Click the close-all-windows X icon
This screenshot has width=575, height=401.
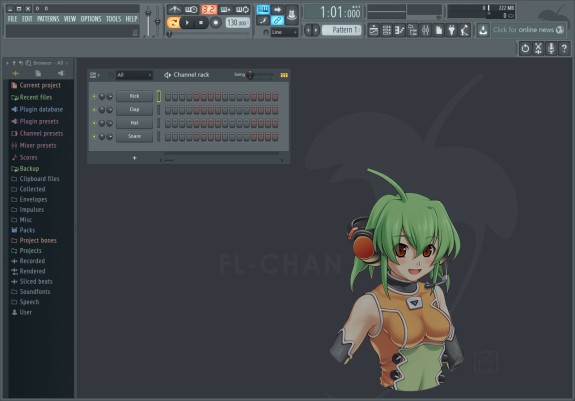(x=538, y=48)
